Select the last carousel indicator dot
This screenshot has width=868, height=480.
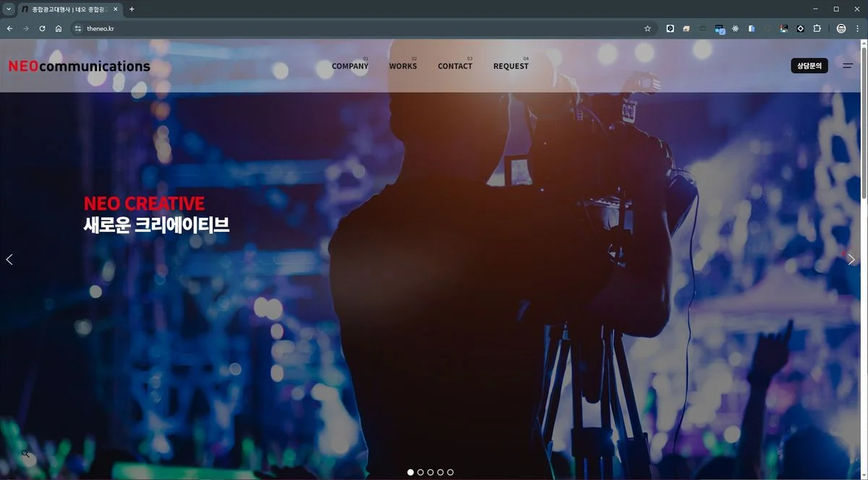[x=450, y=471]
